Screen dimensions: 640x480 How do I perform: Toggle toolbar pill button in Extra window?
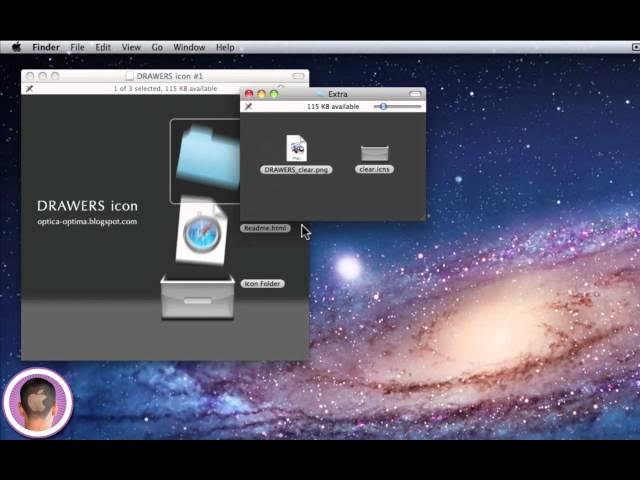[415, 94]
